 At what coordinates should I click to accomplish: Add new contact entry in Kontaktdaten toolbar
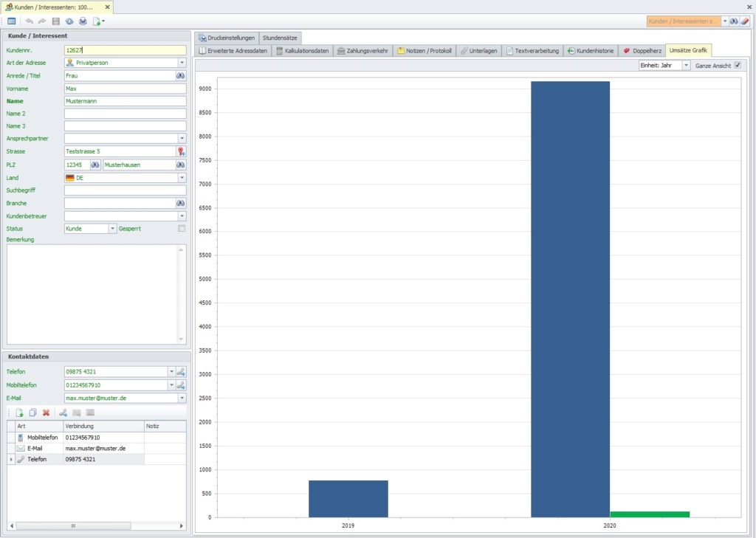(x=19, y=413)
